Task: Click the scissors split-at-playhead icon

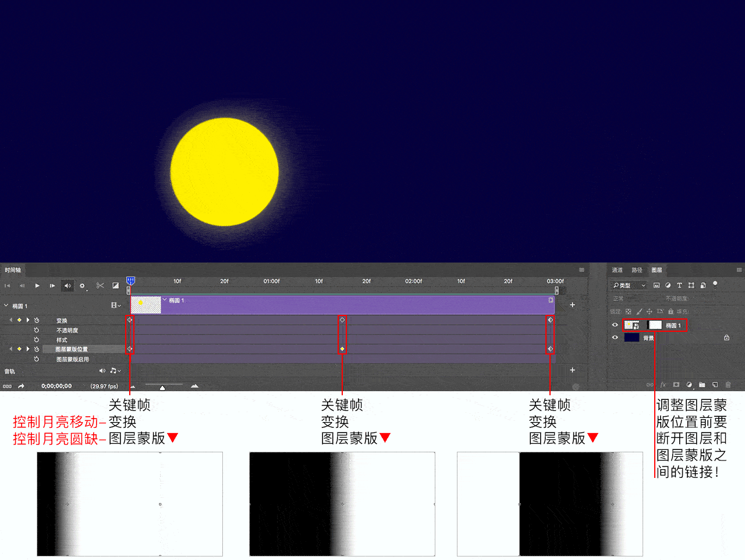Action: tap(100, 286)
